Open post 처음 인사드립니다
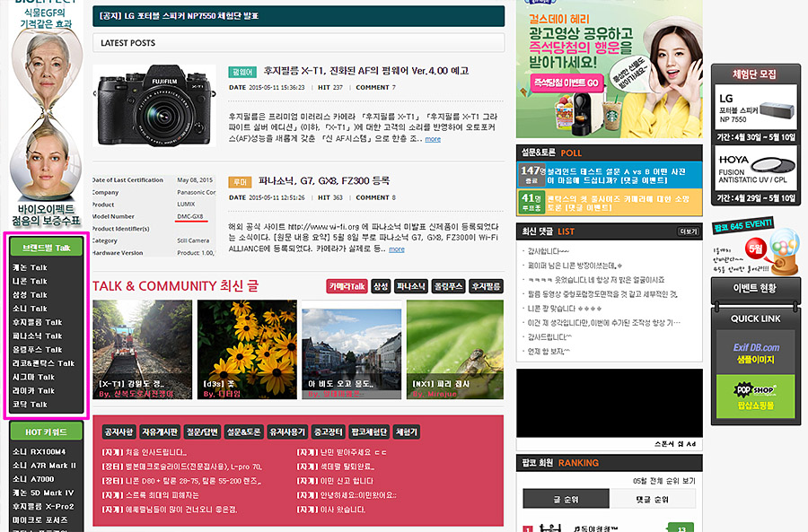The width and height of the screenshot is (808, 532). pos(145,452)
